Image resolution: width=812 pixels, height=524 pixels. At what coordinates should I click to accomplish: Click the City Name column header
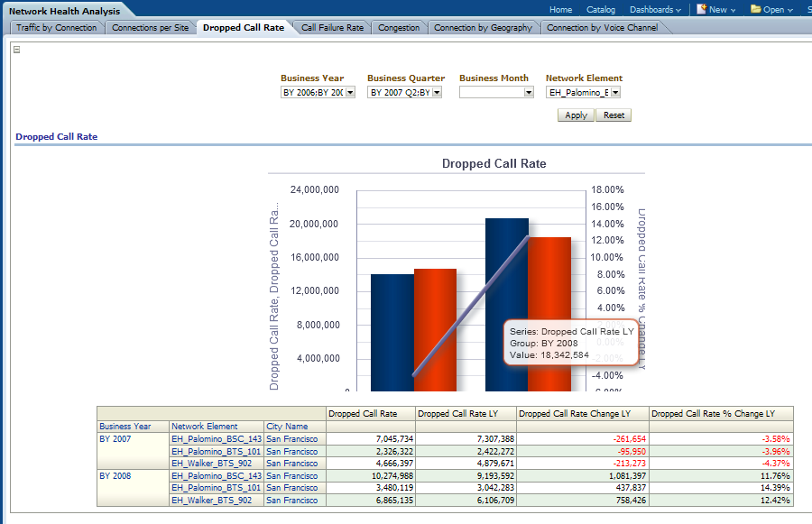tap(287, 426)
